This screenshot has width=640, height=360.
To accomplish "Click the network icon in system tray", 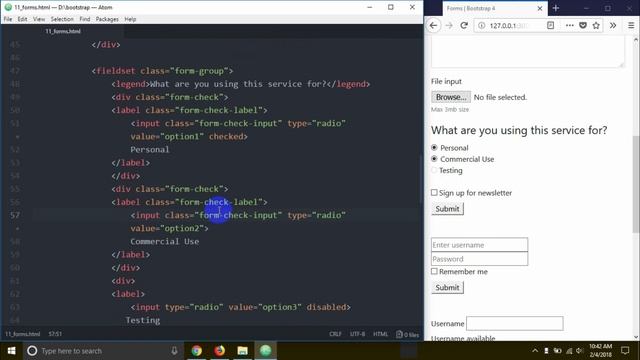I will [x=569, y=351].
